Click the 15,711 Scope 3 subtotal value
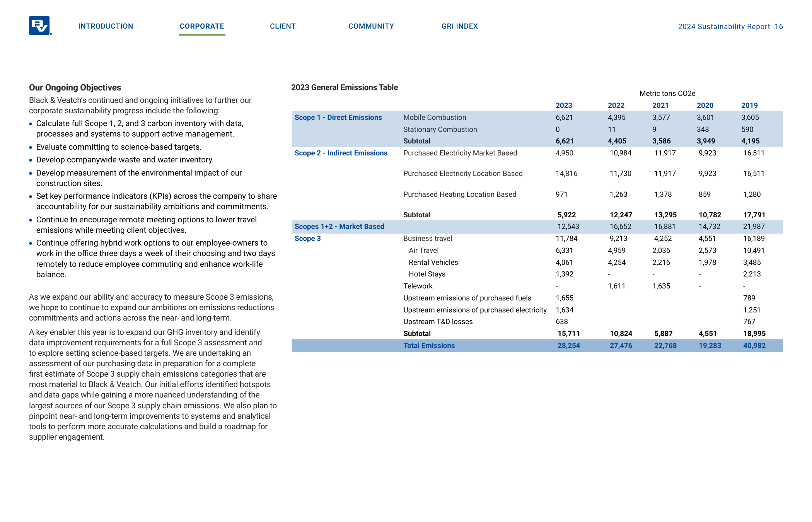812x522 pixels. 568,334
